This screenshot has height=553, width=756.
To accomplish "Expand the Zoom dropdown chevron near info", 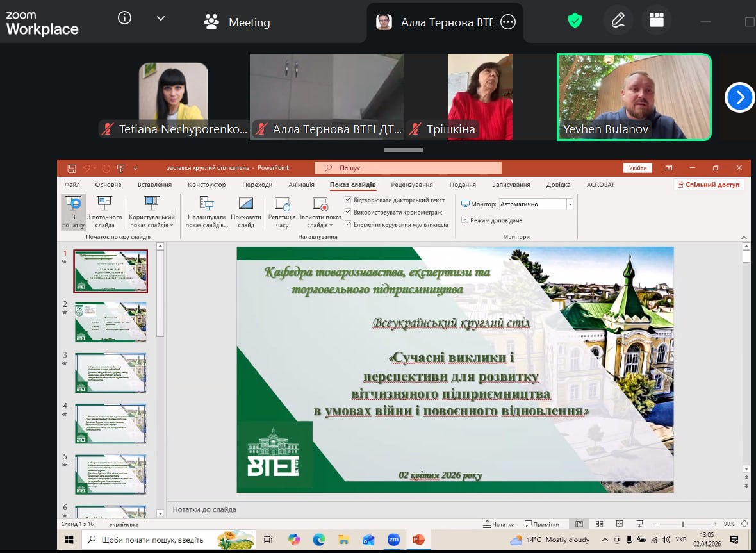I will coord(161,19).
